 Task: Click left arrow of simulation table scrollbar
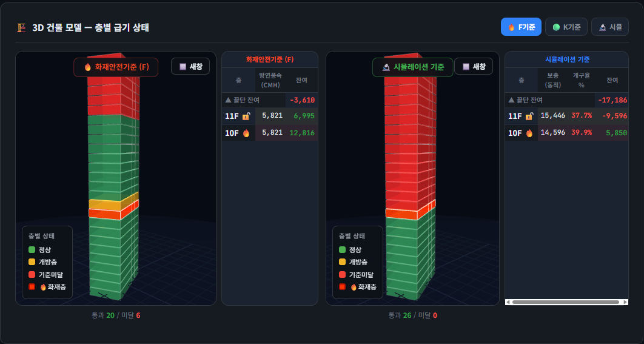508,302
